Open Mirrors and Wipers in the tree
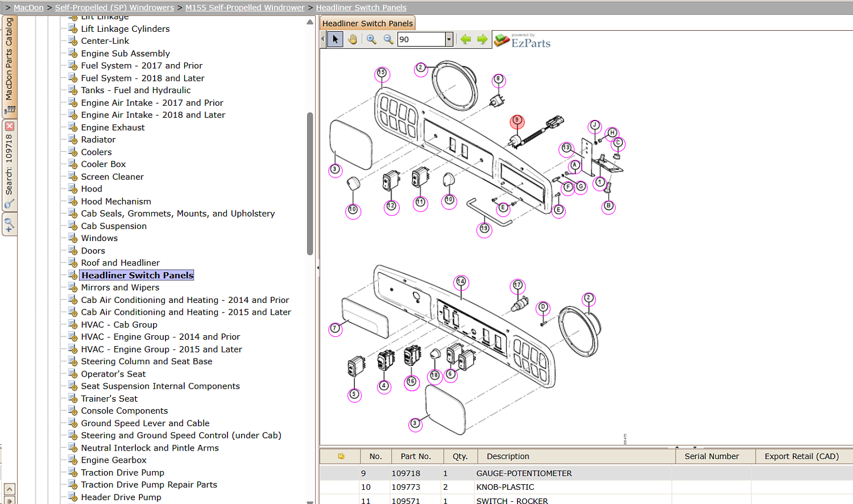 tap(120, 288)
